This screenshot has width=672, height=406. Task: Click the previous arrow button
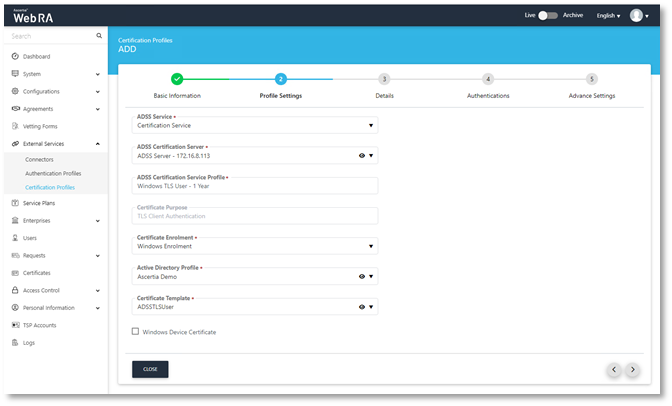click(615, 369)
